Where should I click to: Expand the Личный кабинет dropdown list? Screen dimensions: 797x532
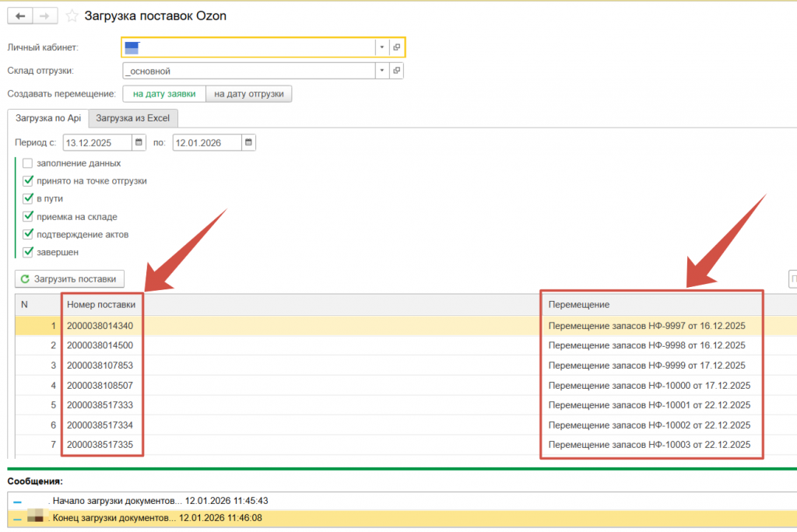pos(381,47)
